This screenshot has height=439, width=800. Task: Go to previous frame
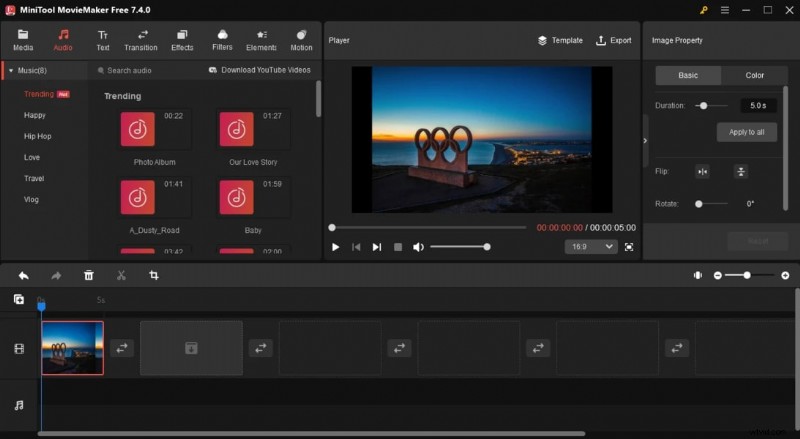[356, 247]
